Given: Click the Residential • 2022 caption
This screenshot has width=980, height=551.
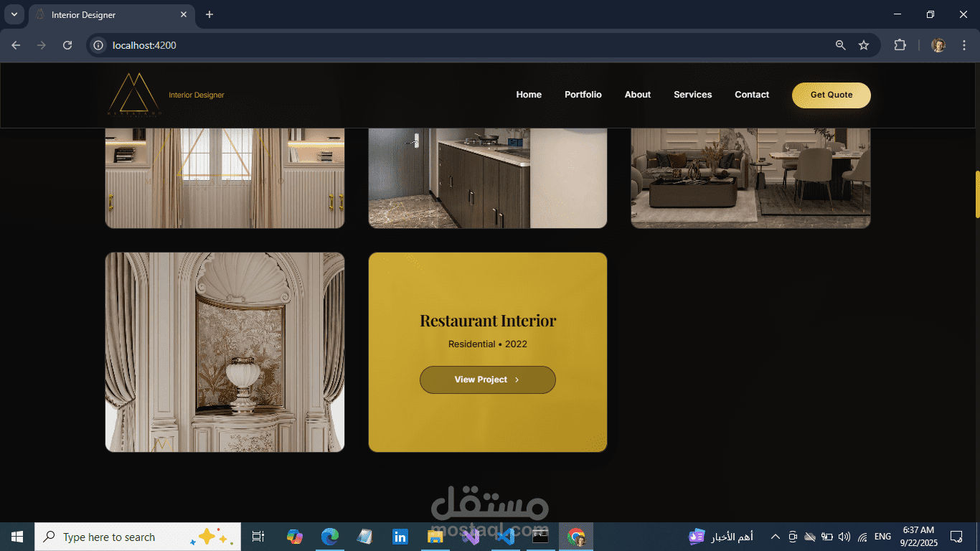Looking at the screenshot, I should [488, 344].
